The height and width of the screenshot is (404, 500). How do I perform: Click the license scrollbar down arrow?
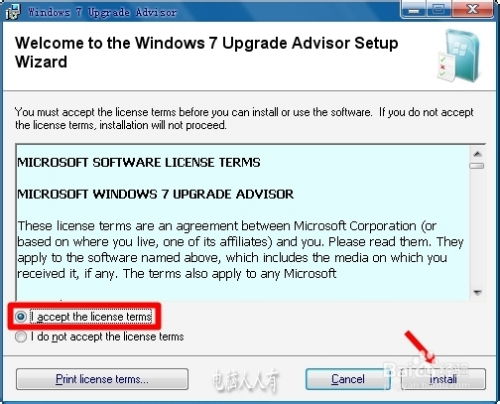coord(477,293)
